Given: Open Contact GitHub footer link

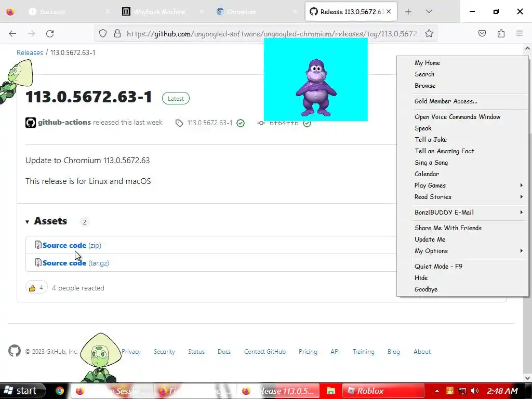Looking at the screenshot, I should click(x=265, y=352).
